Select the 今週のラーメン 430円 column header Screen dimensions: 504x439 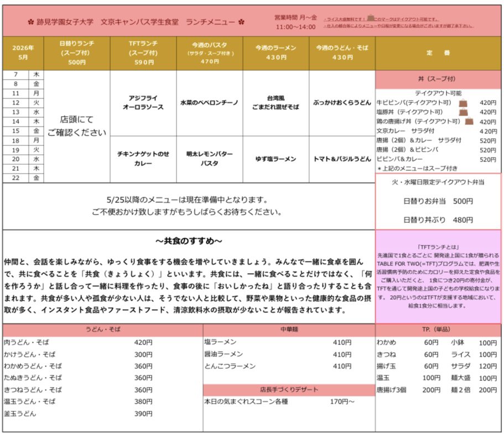(x=276, y=53)
